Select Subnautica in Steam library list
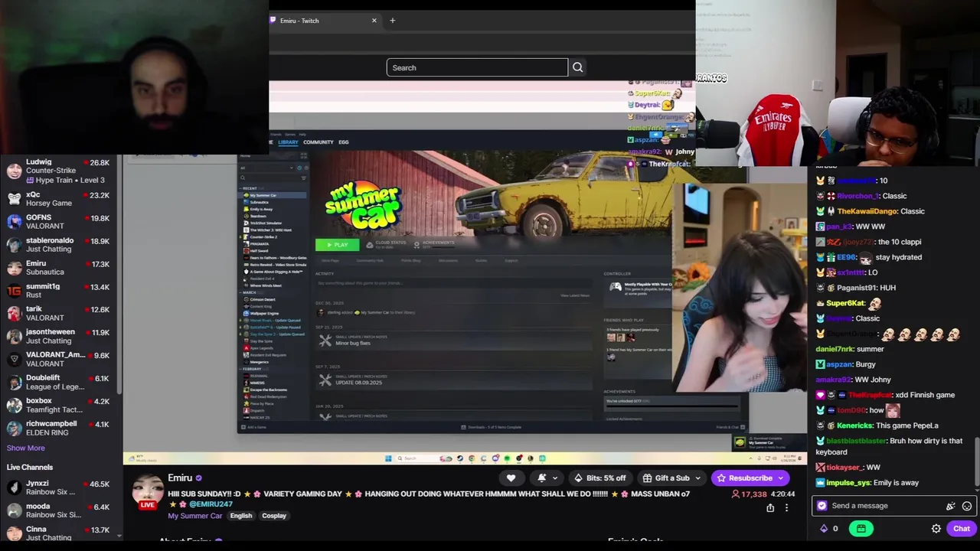This screenshot has height=551, width=980. coord(260,202)
